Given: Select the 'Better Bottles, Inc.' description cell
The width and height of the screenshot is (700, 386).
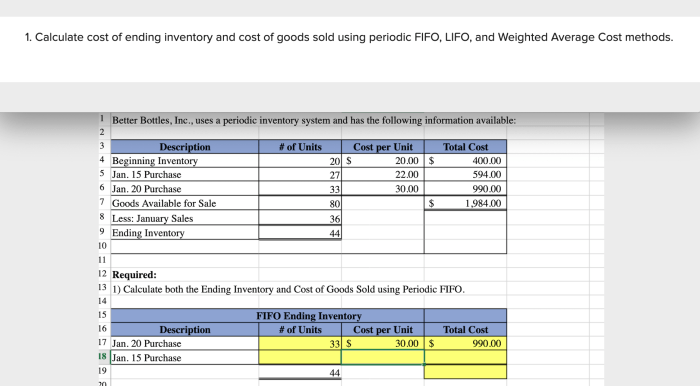Looking at the screenshot, I should pyautogui.click(x=314, y=120).
